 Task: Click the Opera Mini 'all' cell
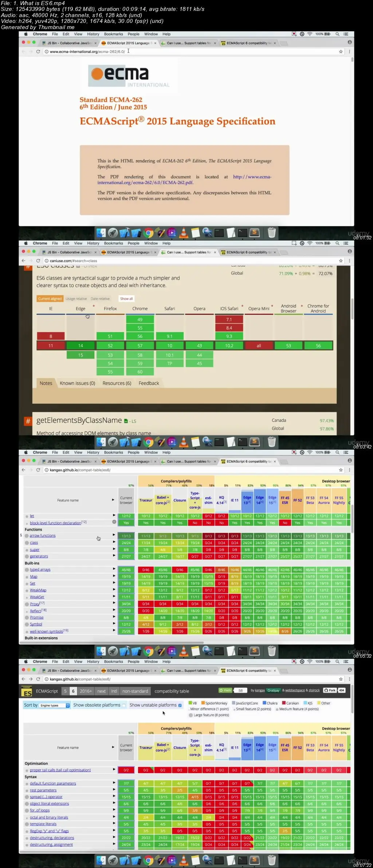[x=259, y=346]
